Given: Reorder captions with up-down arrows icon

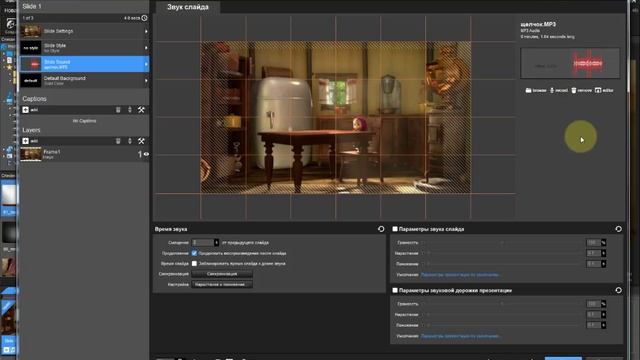Looking at the screenshot, I should [x=130, y=110].
